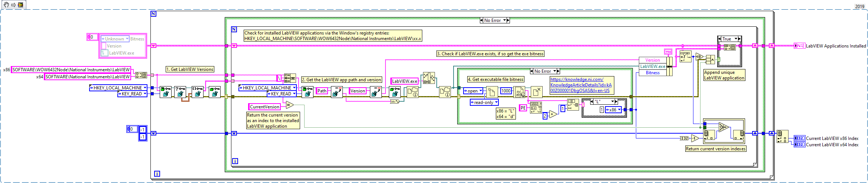Select the Concatenate Strings node with backslash constant
This screenshot has height=183, width=868.
point(290,78)
